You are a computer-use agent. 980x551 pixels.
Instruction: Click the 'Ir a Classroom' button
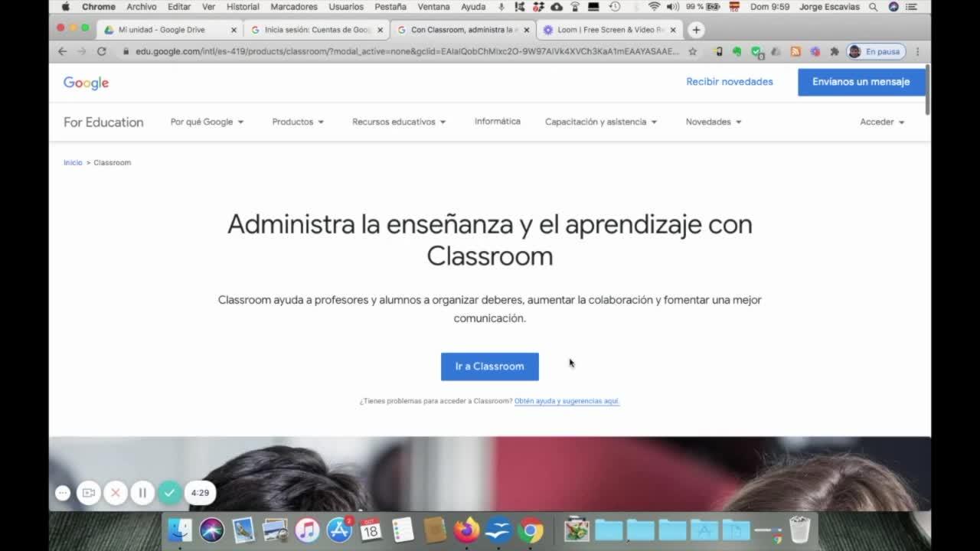click(x=490, y=367)
